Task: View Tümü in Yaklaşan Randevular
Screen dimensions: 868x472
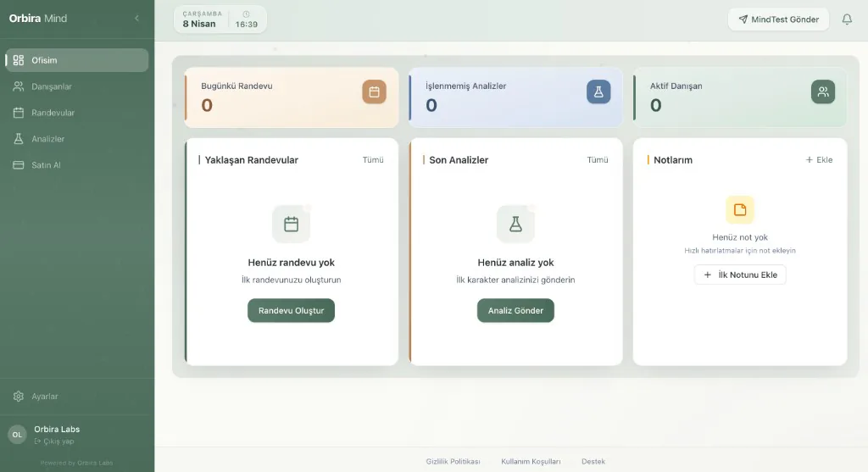Action: (373, 160)
